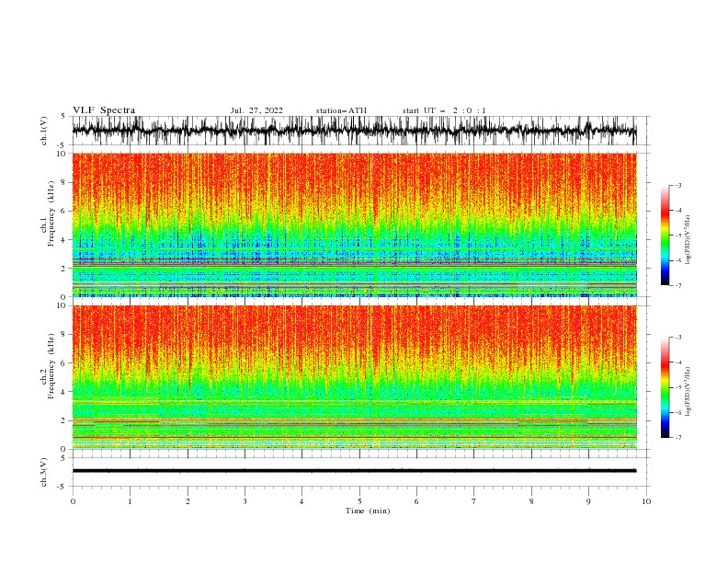This screenshot has width=728, height=563.
Task: Click time axis tick label "6"
Action: pyautogui.click(x=416, y=501)
